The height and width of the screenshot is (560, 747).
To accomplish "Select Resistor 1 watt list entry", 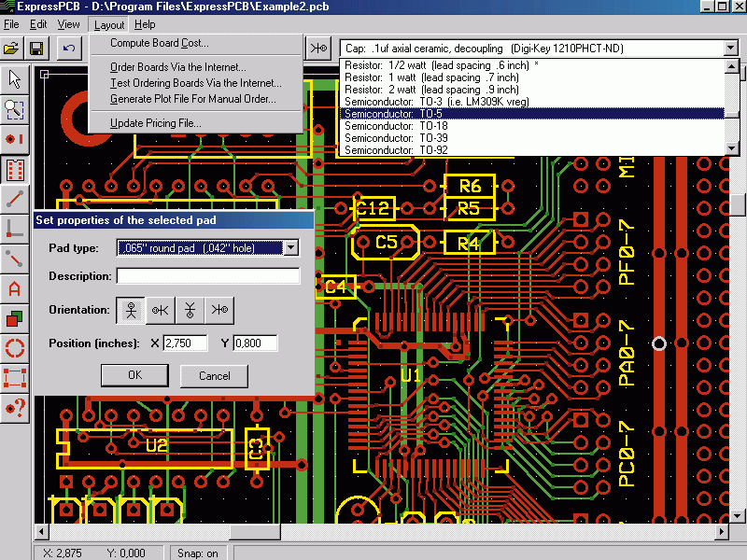I will point(532,77).
